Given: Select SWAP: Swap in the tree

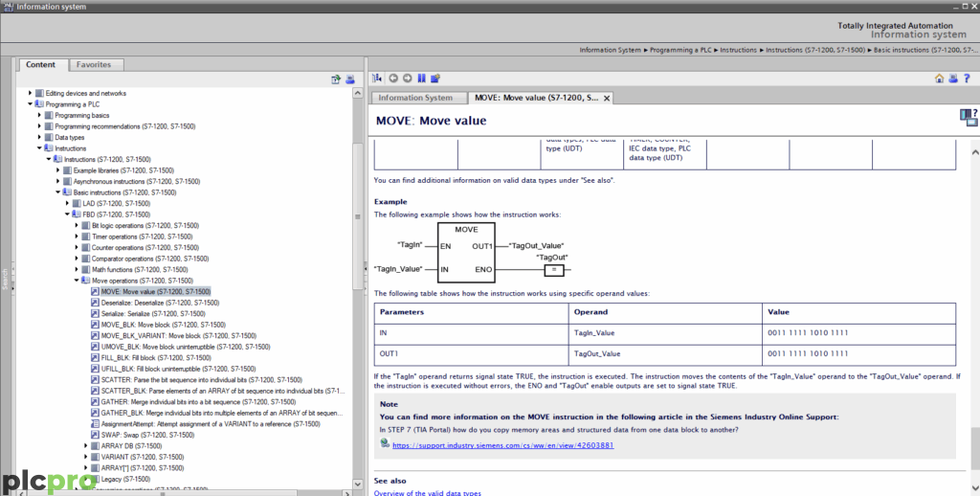Looking at the screenshot, I should [x=149, y=435].
